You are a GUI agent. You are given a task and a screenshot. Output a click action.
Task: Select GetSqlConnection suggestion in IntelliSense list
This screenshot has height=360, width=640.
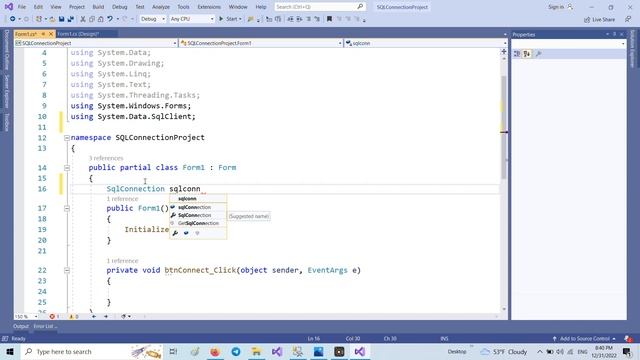[x=198, y=223]
